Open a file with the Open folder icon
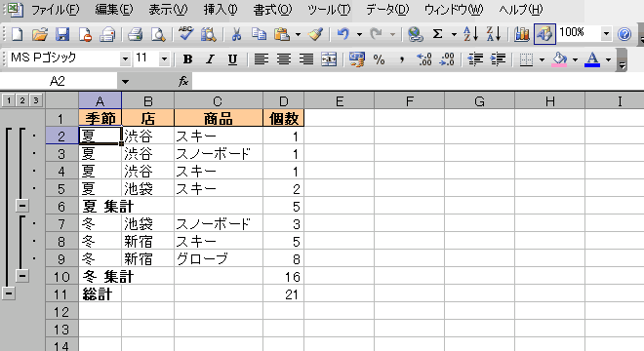The width and height of the screenshot is (644, 351). coord(39,34)
